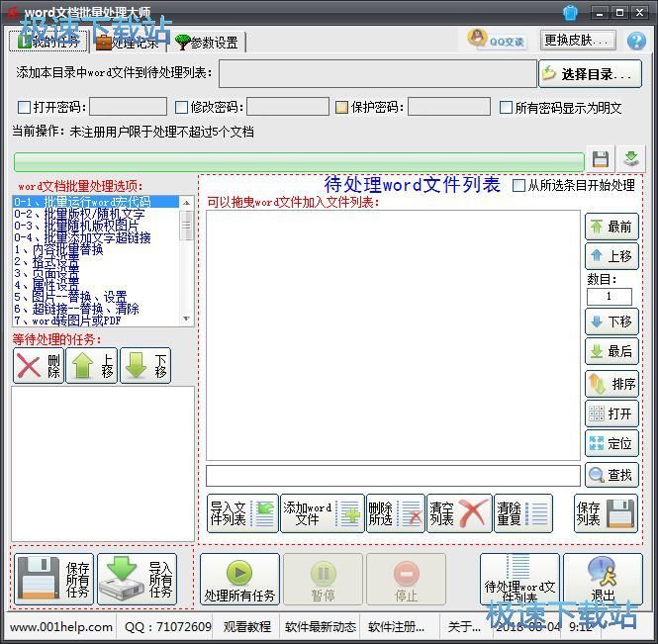
Task: Select option 0-1 批量运行word宏代码
Action: (96, 202)
